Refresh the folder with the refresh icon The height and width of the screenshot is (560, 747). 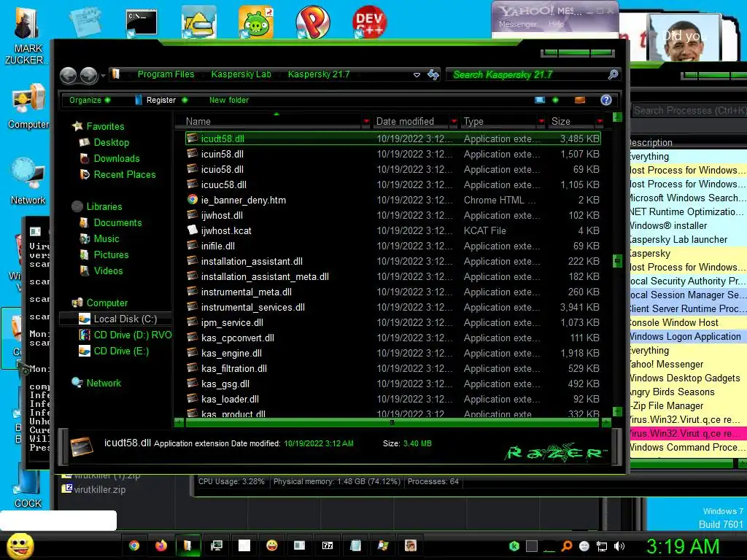[x=433, y=75]
